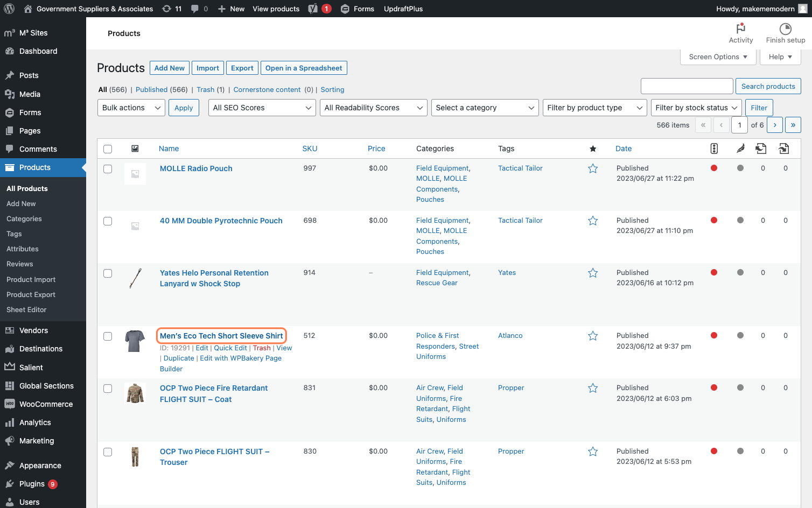Expand the Screen Options panel
The width and height of the screenshot is (812, 508).
[718, 57]
